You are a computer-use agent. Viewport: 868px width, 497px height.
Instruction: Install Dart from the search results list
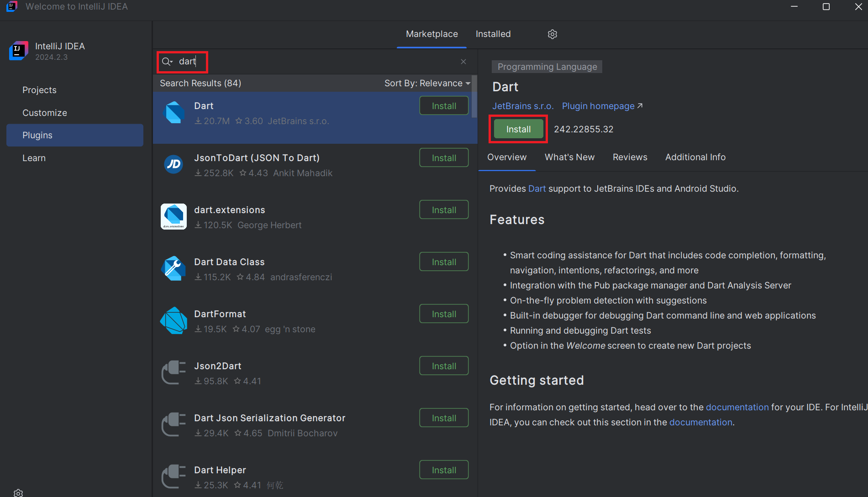pos(444,106)
